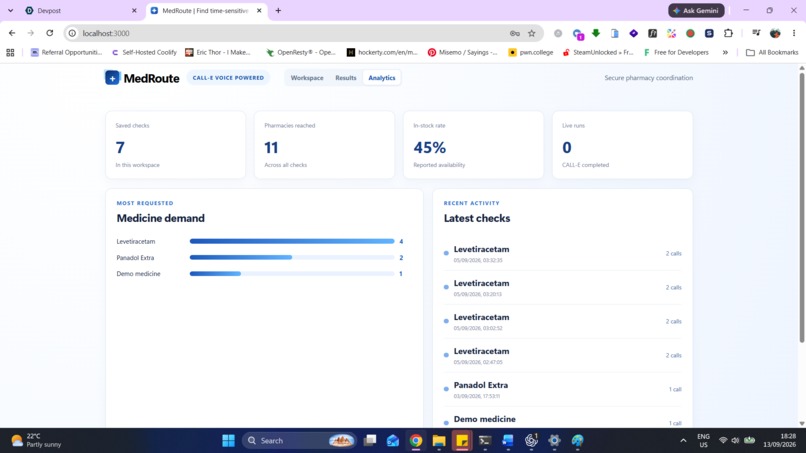This screenshot has height=453, width=806.
Task: Open the clock and date panel
Action: coord(779,441)
